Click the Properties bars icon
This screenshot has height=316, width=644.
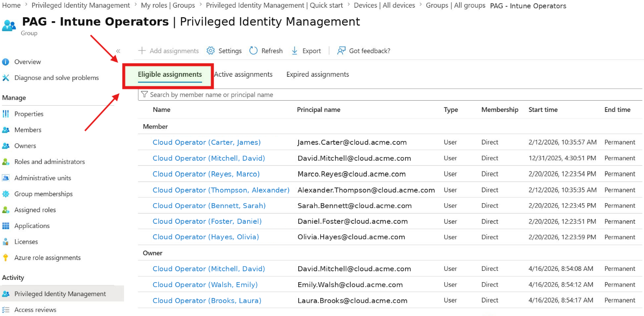pyautogui.click(x=5, y=114)
